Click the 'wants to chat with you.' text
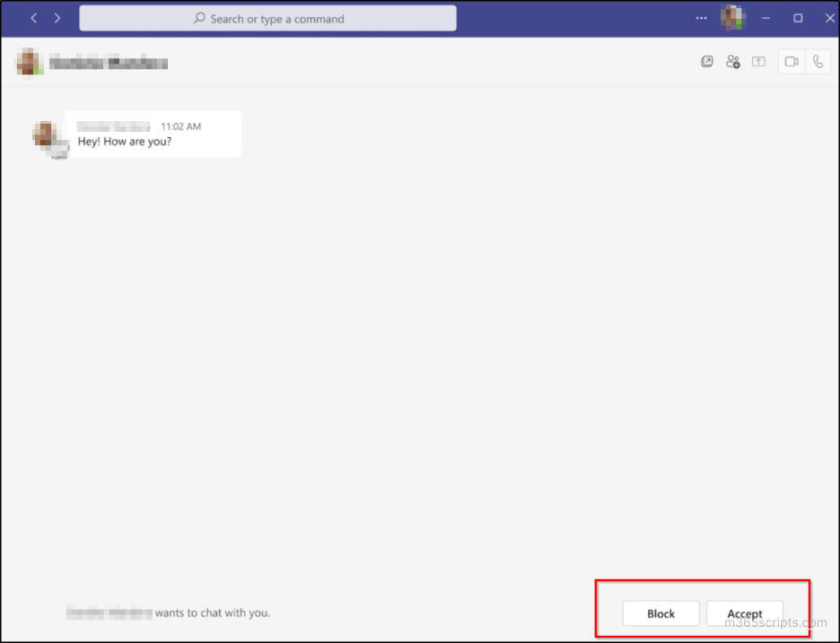 (x=212, y=613)
